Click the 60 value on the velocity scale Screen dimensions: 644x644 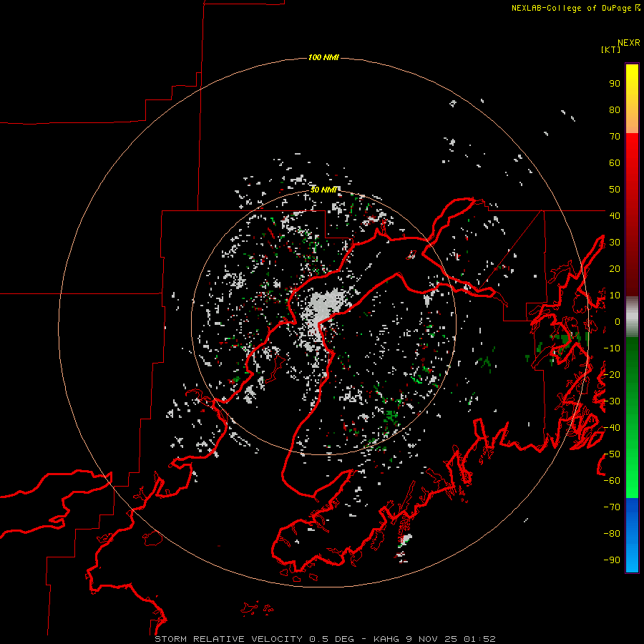(615, 162)
